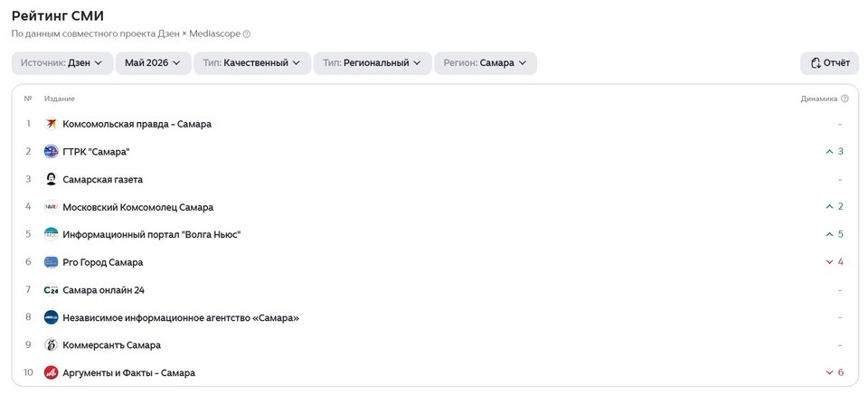This screenshot has height=405, width=868.
Task: Open the Тип: Качественный dropdown
Action: click(x=252, y=63)
